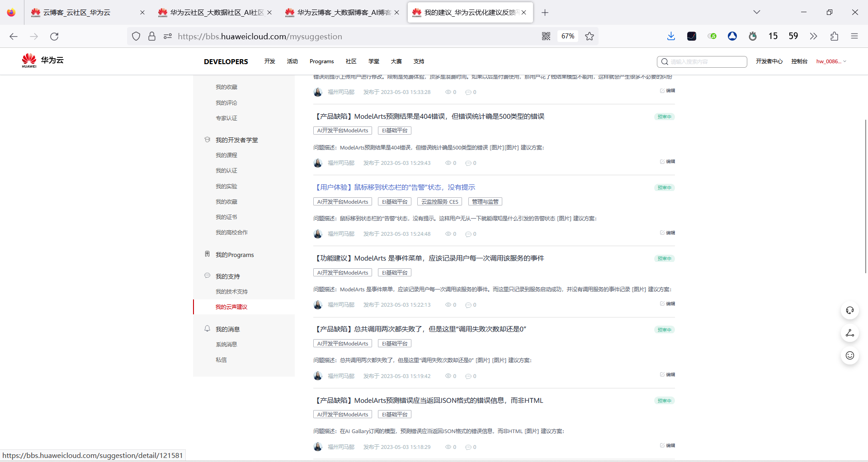This screenshot has height=462, width=868.
Task: Open the DEVELOPERS home link
Action: (x=226, y=61)
